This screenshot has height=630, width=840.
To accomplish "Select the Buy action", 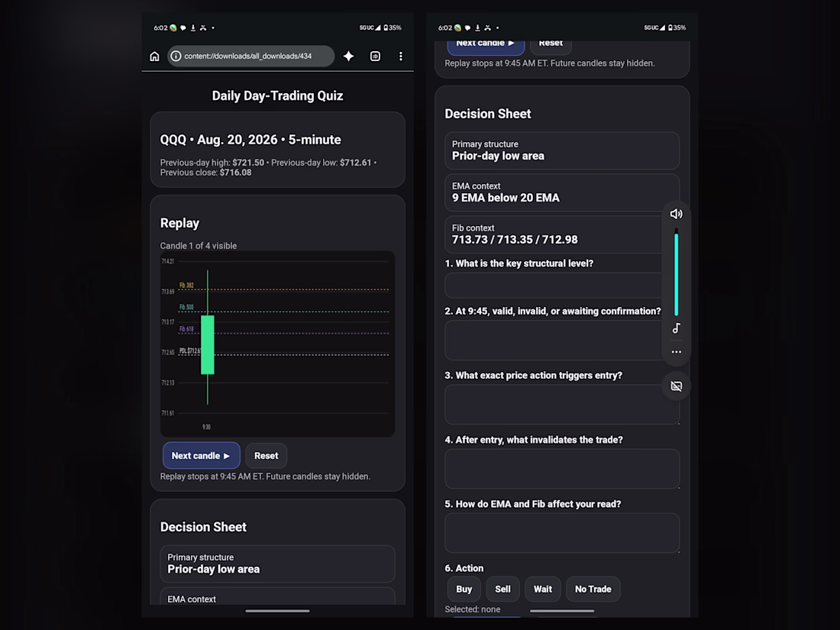I will 464,590.
